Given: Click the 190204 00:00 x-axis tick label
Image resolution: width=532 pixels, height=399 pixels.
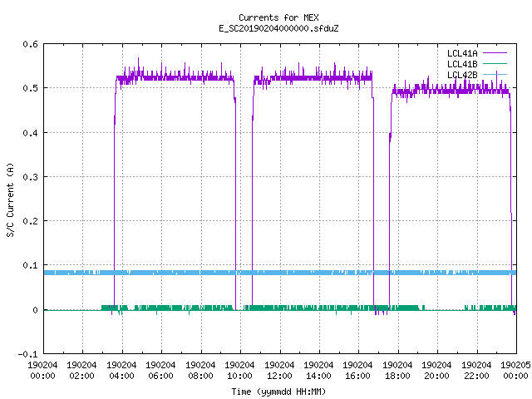Looking at the screenshot, I should pyautogui.click(x=42, y=370).
